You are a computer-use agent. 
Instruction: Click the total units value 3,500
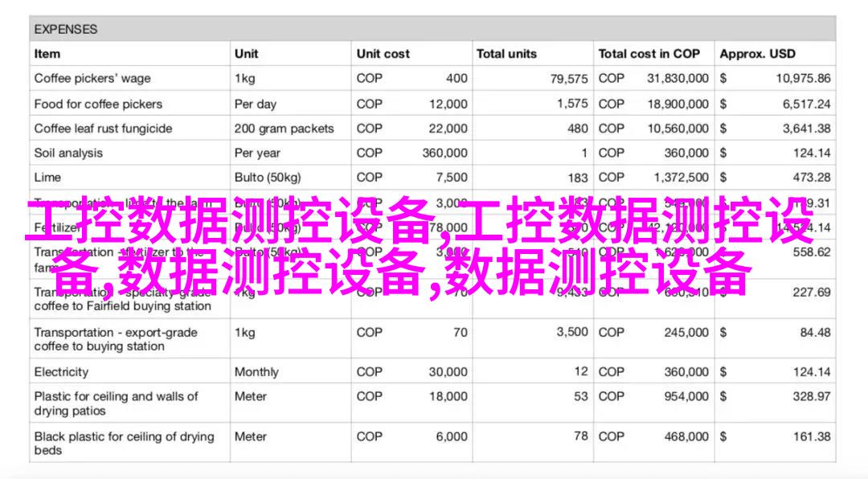572,332
